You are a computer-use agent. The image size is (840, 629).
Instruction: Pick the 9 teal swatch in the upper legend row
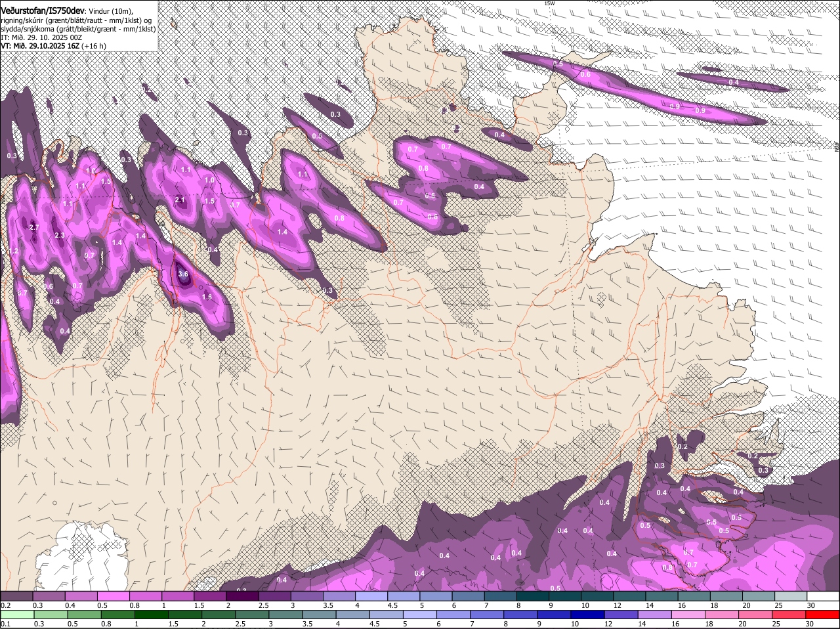(565, 596)
